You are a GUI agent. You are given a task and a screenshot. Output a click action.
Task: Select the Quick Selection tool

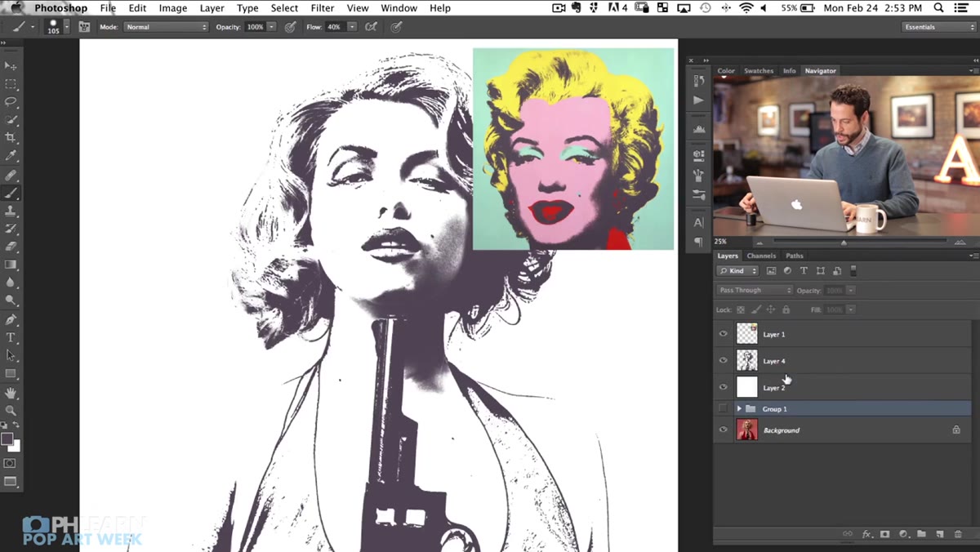[11, 120]
